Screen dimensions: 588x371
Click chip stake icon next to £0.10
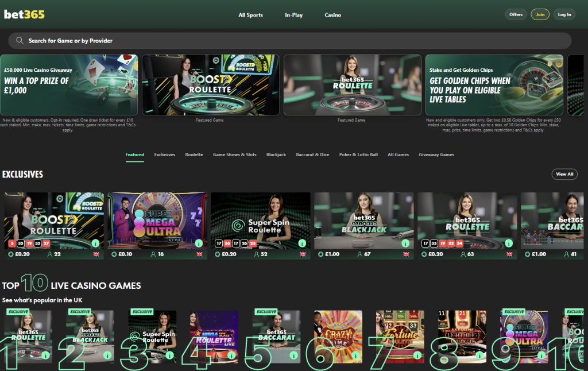(114, 254)
